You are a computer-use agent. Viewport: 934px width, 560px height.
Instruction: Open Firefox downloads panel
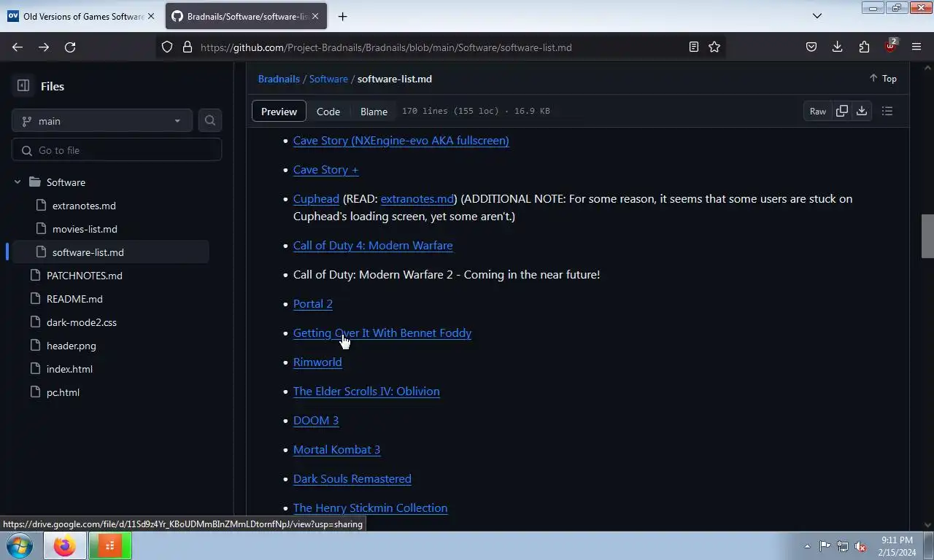[837, 47]
